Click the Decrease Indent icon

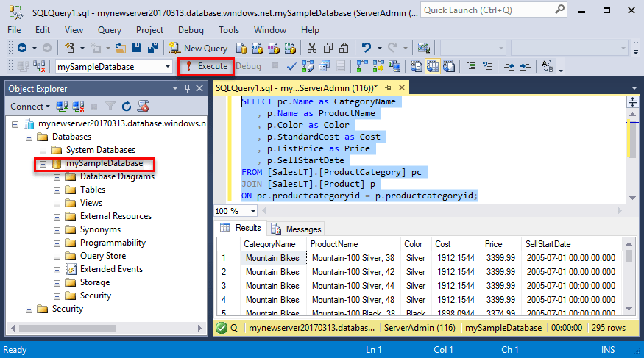(509, 66)
